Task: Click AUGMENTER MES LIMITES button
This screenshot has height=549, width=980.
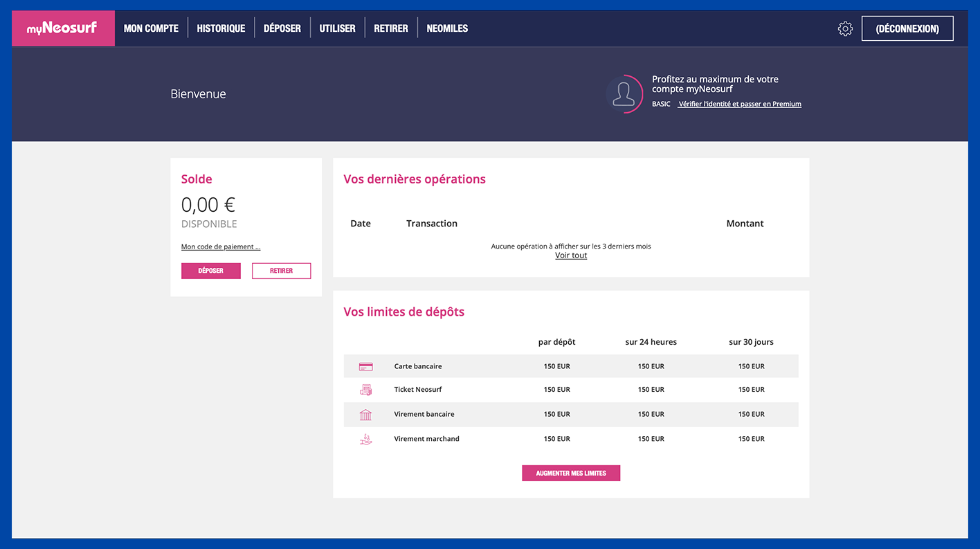Action: pos(571,473)
